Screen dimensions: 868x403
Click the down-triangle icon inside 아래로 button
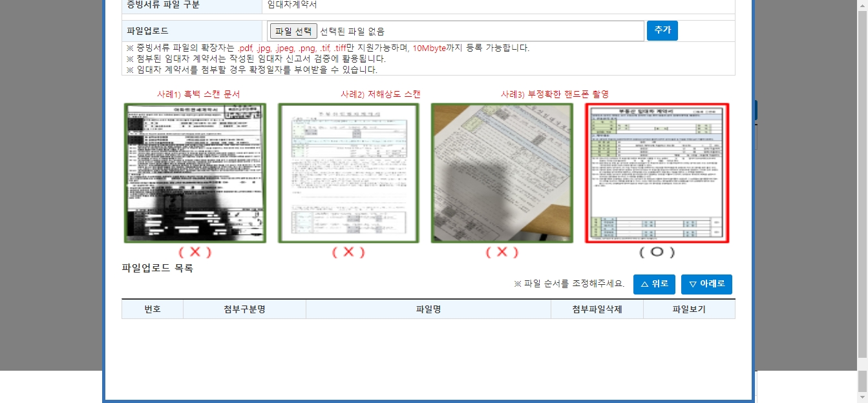coord(693,284)
